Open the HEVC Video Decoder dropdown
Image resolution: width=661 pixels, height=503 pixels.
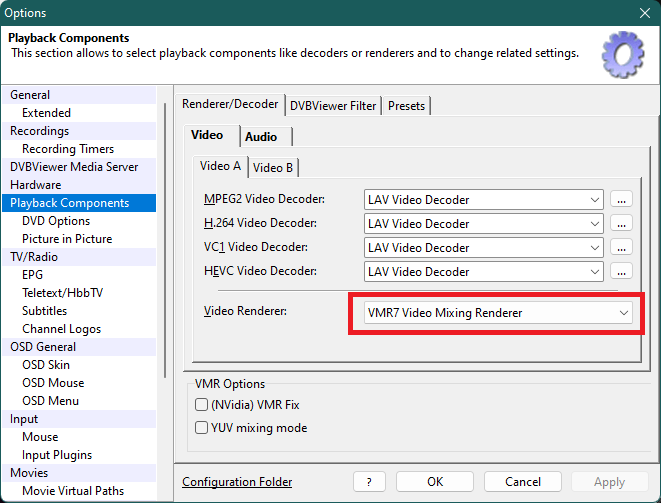coord(484,272)
